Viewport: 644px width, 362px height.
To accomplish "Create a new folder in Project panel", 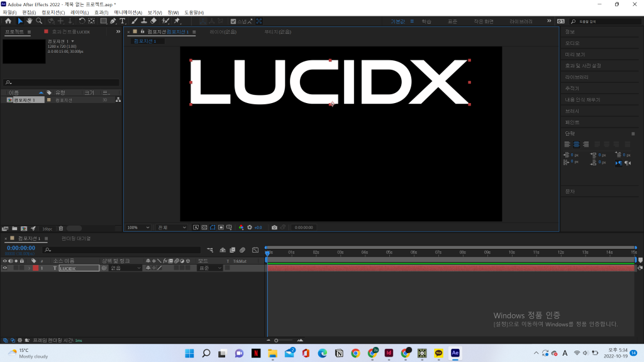I will click(x=14, y=229).
